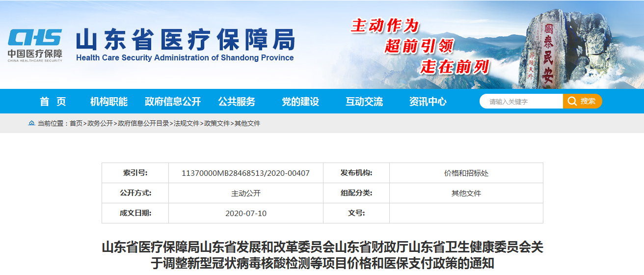644x275 pixels.
Task: Follow the 政策文件 breadcrumb link
Action: [x=217, y=123]
